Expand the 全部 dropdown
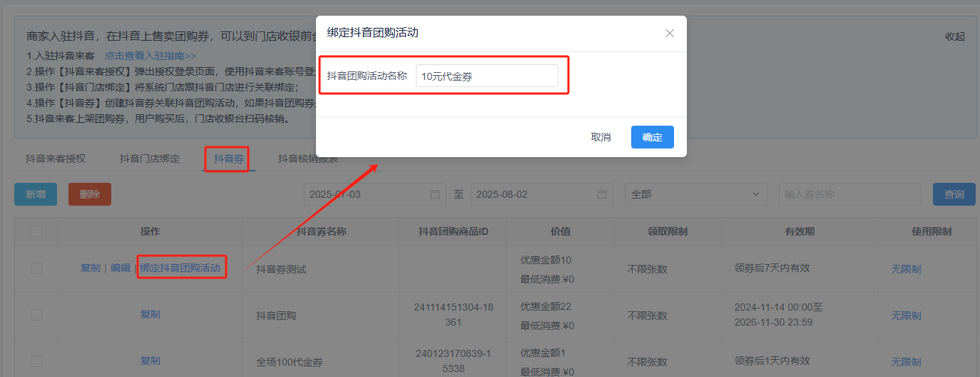The width and height of the screenshot is (980, 377). pos(696,194)
